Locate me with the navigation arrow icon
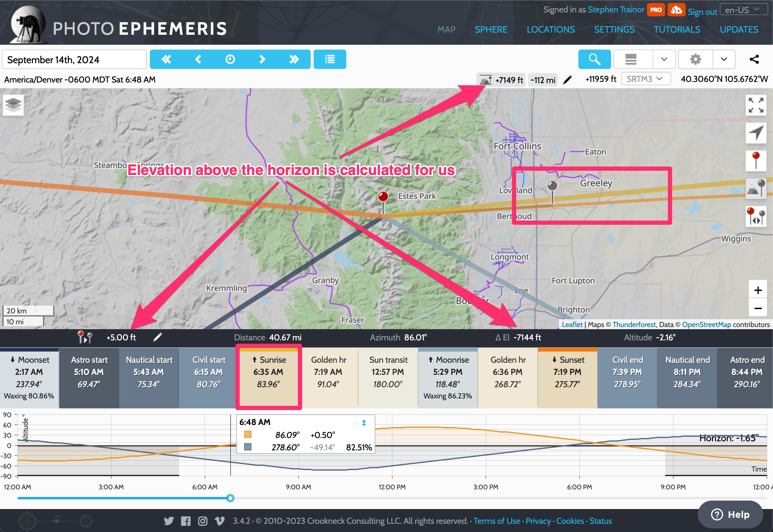The height and width of the screenshot is (532, 773). [x=756, y=133]
